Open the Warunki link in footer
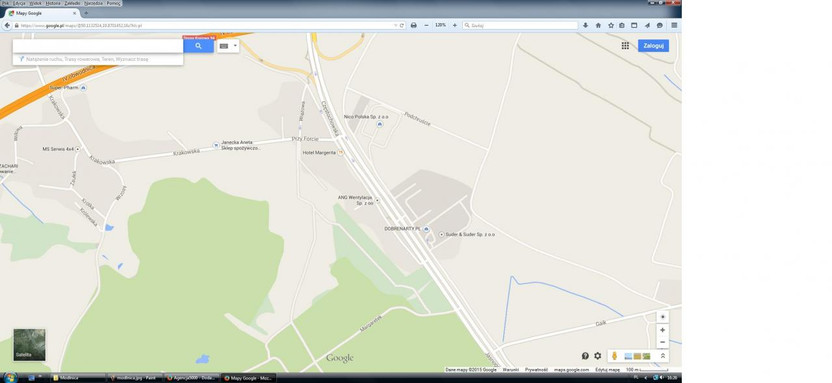Screen dimensions: 832x383 510,370
